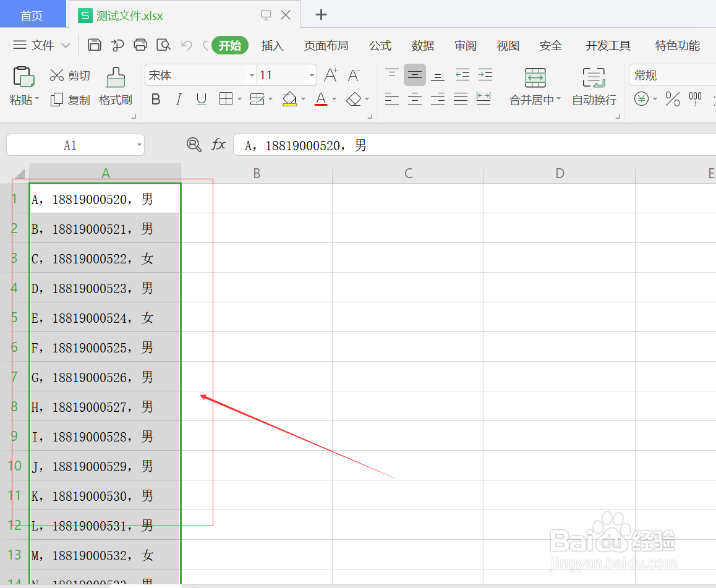Click Auto Wrap text button

594,87
